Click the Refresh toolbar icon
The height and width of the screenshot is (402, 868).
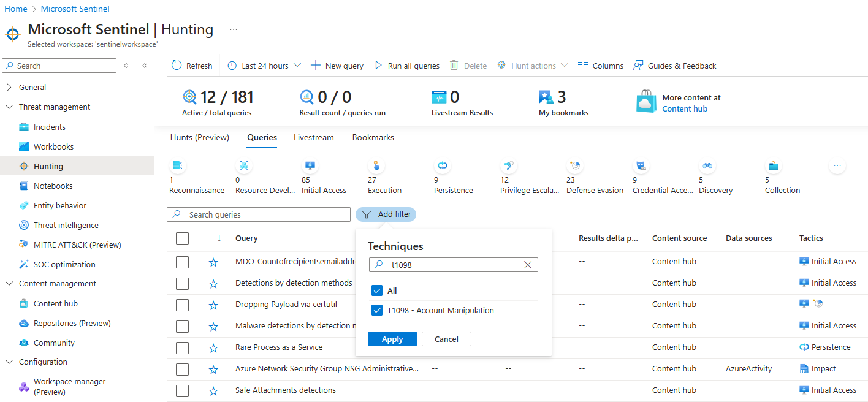coord(177,66)
